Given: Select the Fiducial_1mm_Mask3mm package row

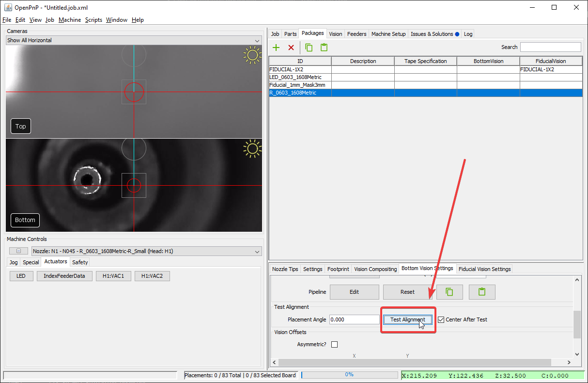Looking at the screenshot, I should click(426, 85).
